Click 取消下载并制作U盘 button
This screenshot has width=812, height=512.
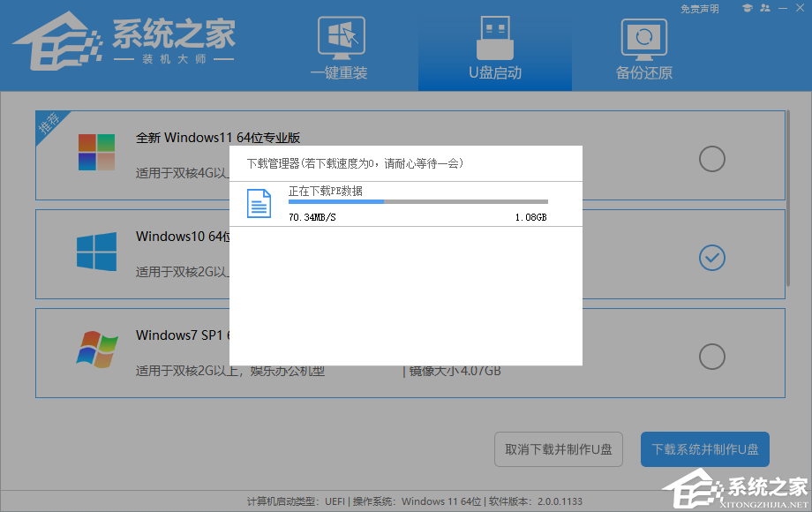pyautogui.click(x=559, y=449)
